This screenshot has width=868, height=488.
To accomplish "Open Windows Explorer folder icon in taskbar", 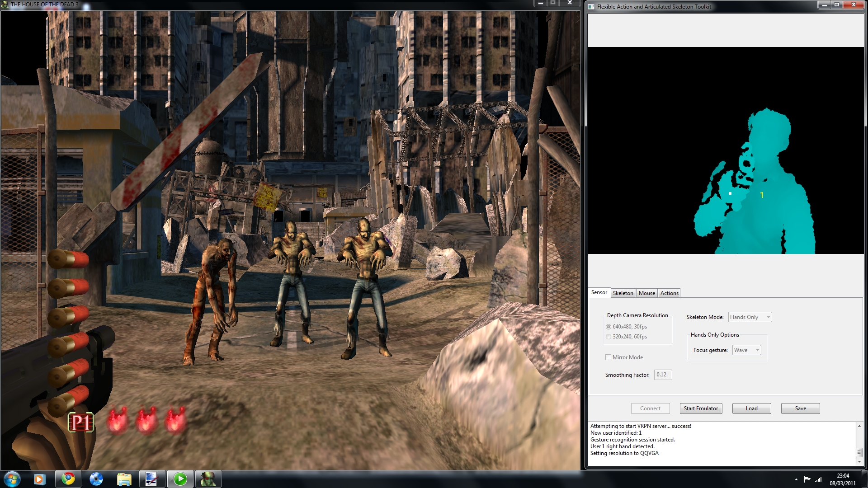I will pyautogui.click(x=124, y=479).
